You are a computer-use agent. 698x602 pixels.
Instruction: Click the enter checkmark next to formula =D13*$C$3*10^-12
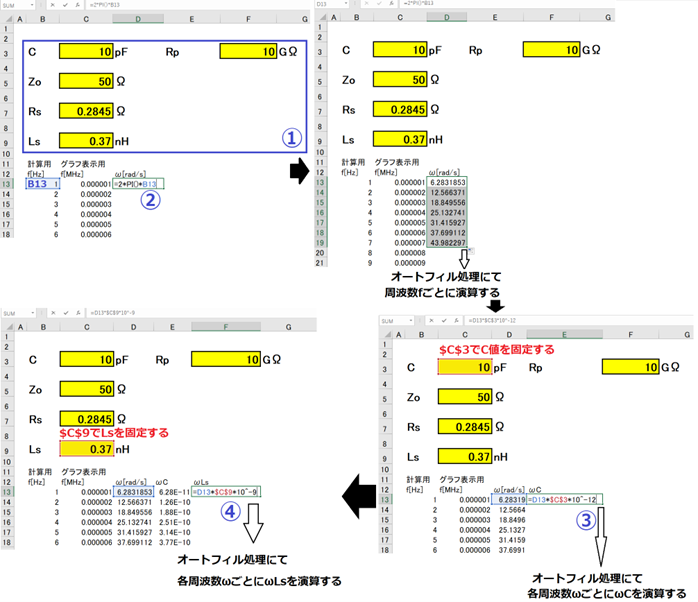[x=444, y=321]
